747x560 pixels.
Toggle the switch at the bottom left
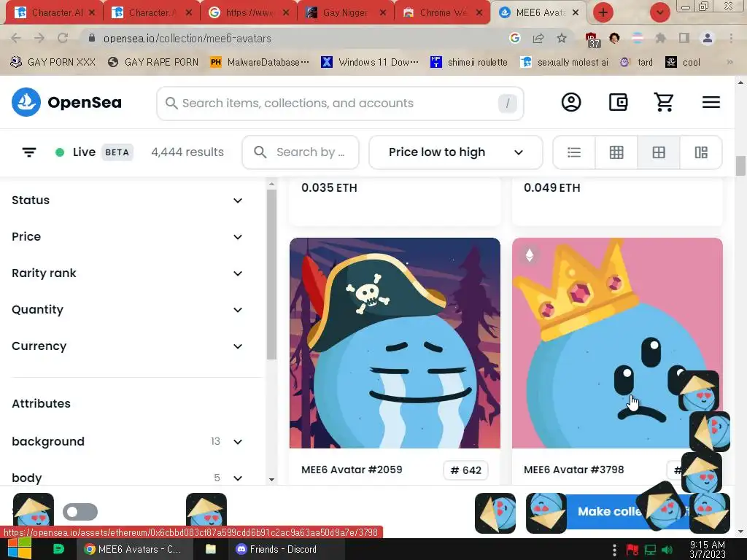pos(80,512)
